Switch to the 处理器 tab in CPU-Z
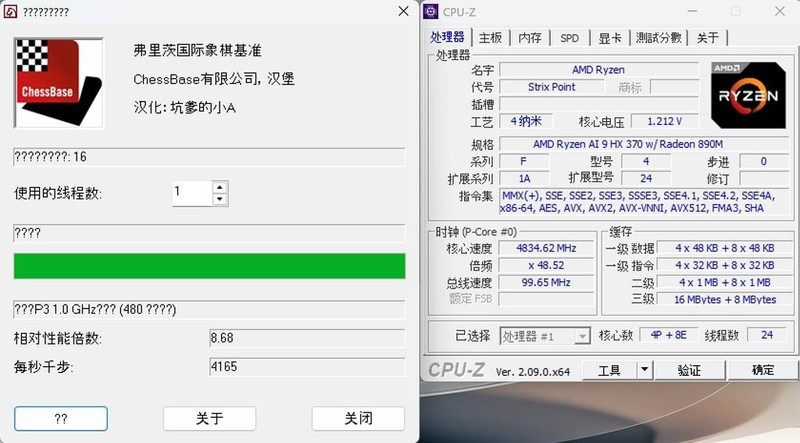The height and width of the screenshot is (443, 800). (447, 37)
